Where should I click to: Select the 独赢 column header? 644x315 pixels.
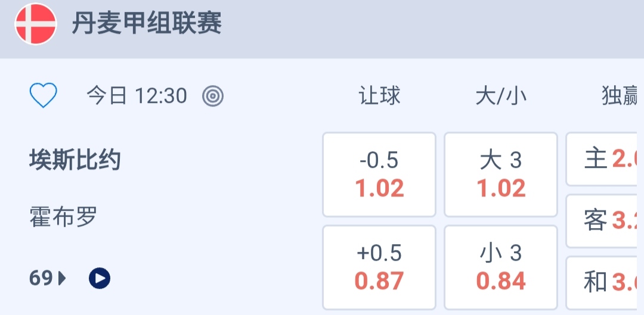click(620, 95)
